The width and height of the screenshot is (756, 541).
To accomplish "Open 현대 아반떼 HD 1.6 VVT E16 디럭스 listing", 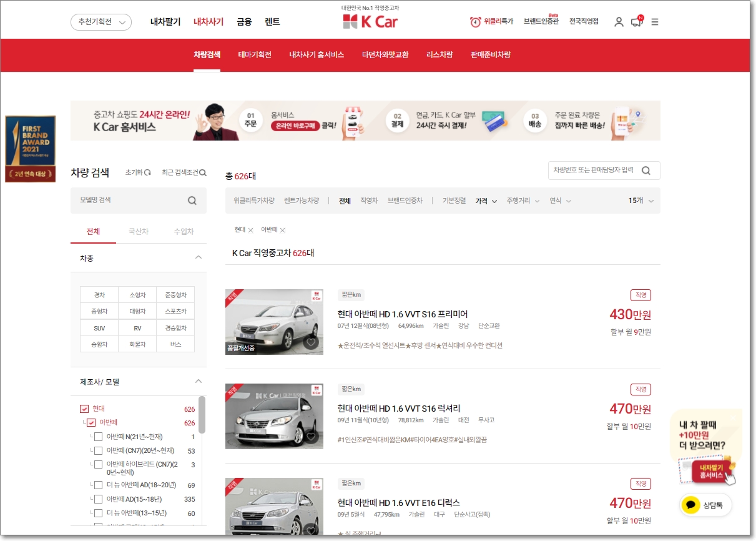I will (x=398, y=503).
